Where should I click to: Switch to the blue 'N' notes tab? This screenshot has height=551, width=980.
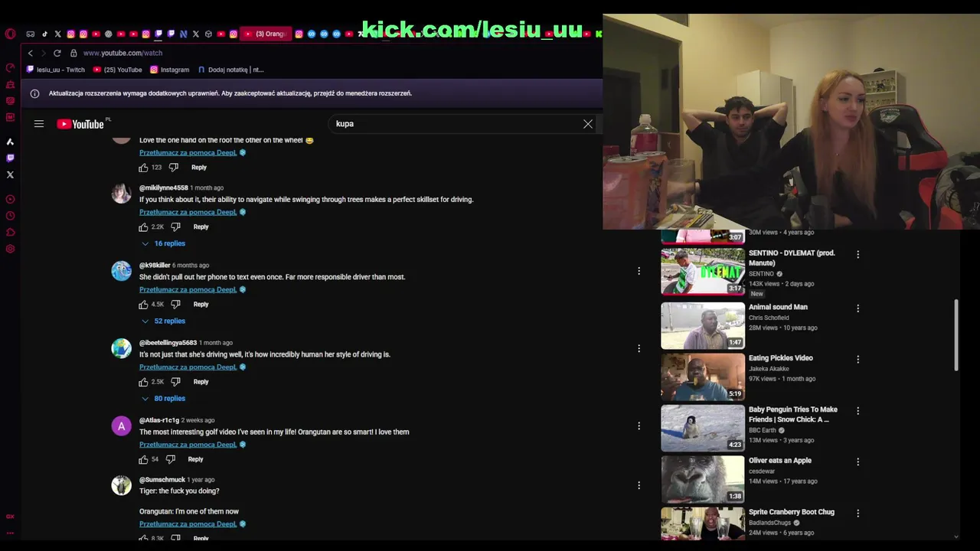coord(183,34)
